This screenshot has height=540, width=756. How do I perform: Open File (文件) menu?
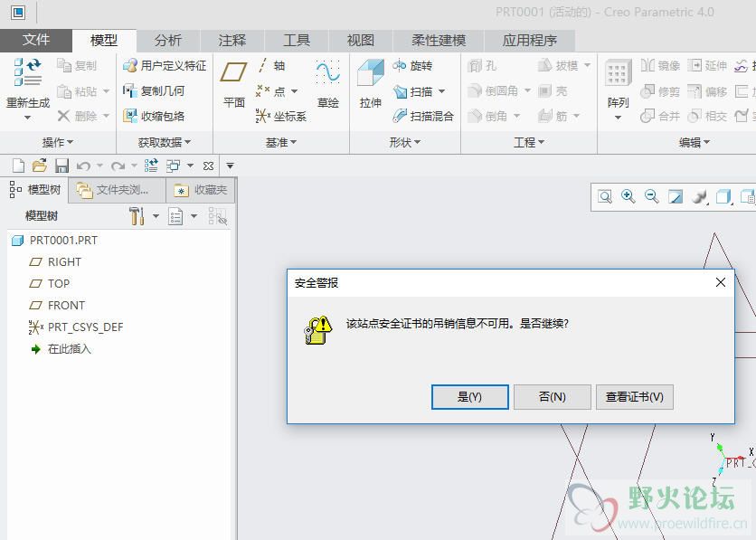pyautogui.click(x=36, y=40)
